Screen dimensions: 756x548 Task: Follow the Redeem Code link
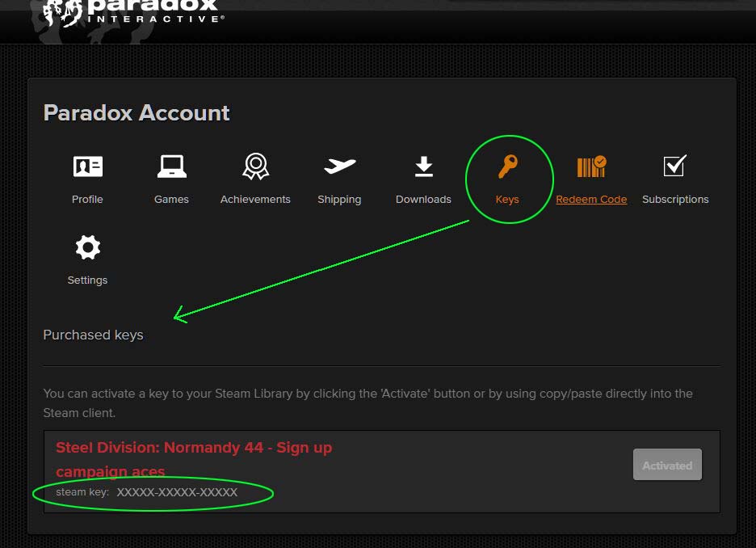[591, 199]
